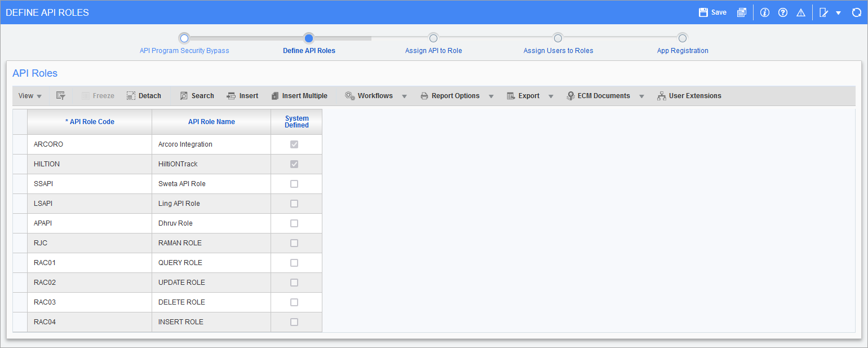The image size is (868, 348).
Task: Click the Search magnifier icon
Action: (184, 96)
